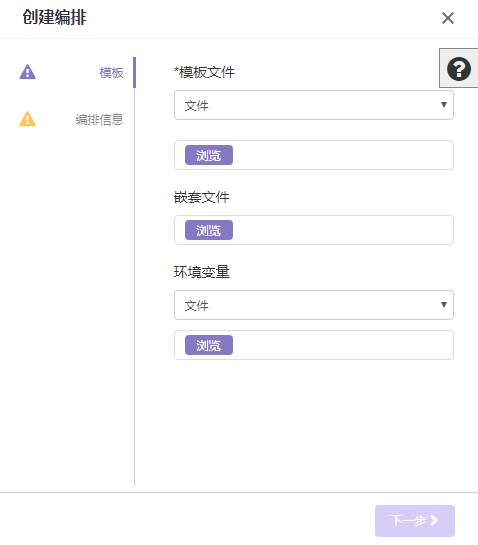The image size is (478, 545).
Task: Click the 嵌套文件 upload field
Action: pyautogui.click(x=314, y=230)
